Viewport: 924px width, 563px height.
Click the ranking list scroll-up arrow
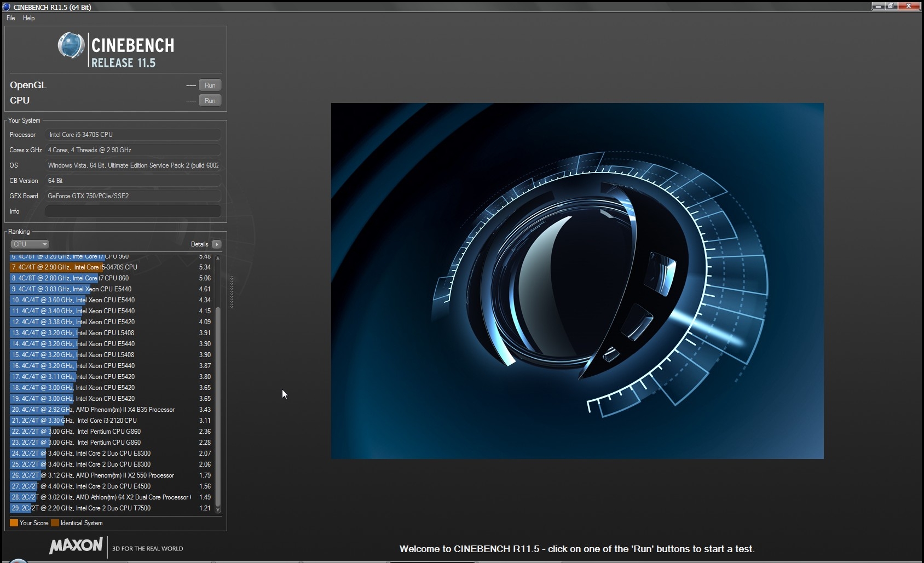(x=218, y=258)
